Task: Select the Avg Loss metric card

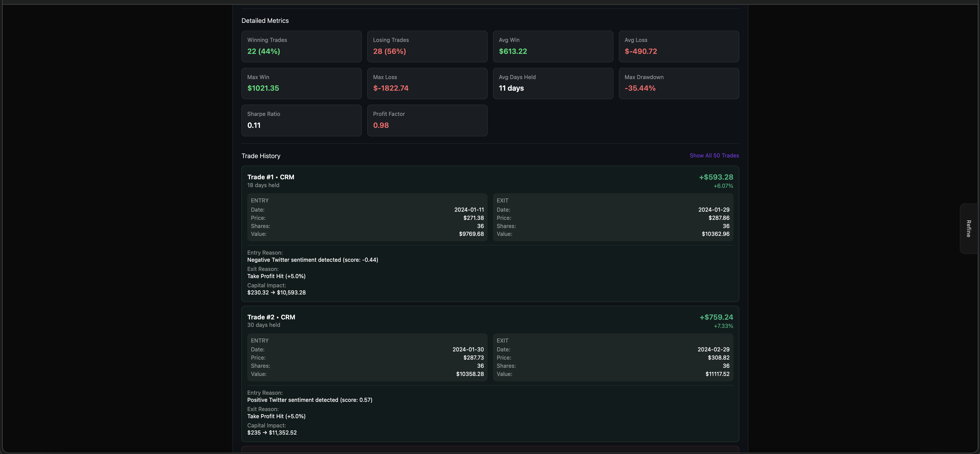Action: click(678, 46)
